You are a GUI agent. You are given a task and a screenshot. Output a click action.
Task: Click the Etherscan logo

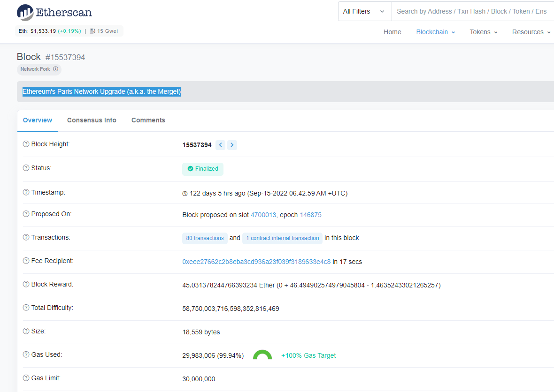click(54, 12)
